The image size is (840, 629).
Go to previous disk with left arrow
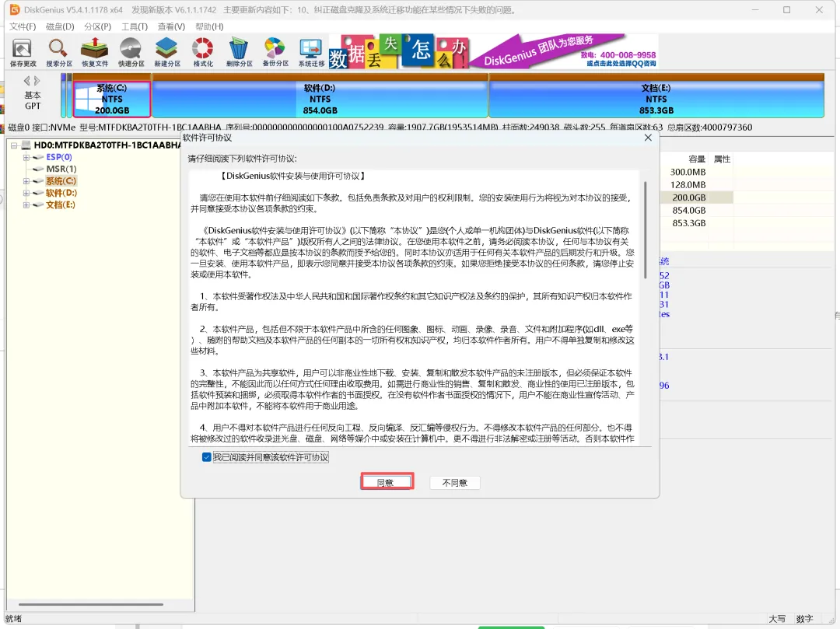(26, 81)
